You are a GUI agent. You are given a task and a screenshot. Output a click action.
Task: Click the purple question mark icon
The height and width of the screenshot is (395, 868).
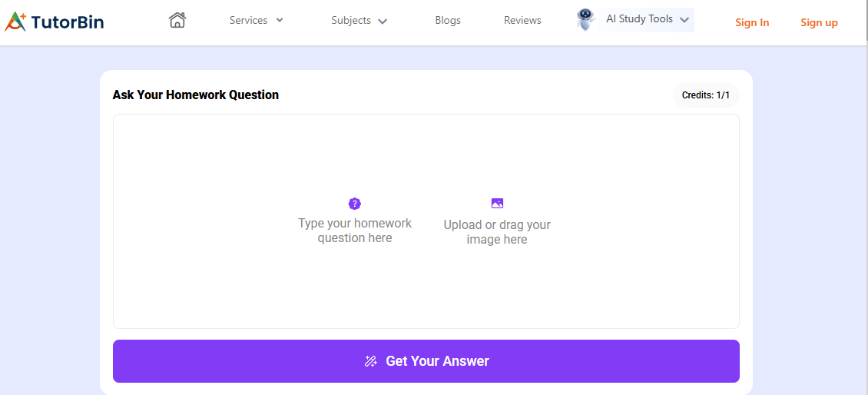coord(355,204)
